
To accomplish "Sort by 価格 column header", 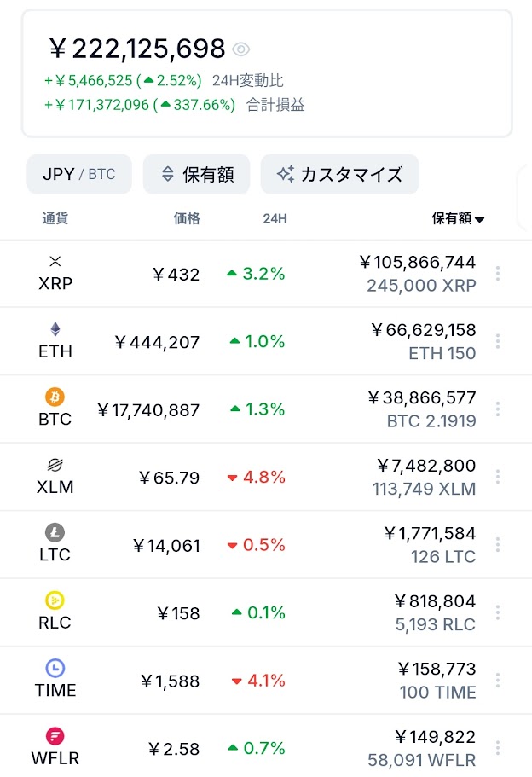I will pyautogui.click(x=187, y=218).
